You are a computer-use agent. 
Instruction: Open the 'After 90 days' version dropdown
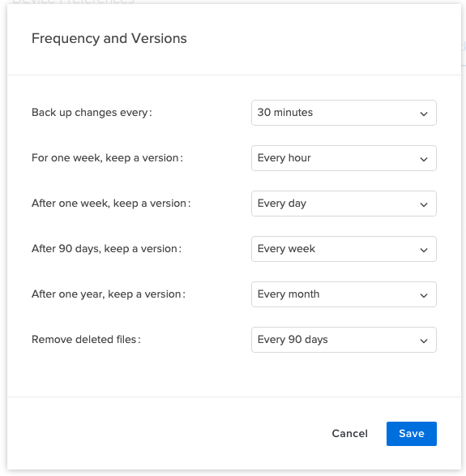344,249
